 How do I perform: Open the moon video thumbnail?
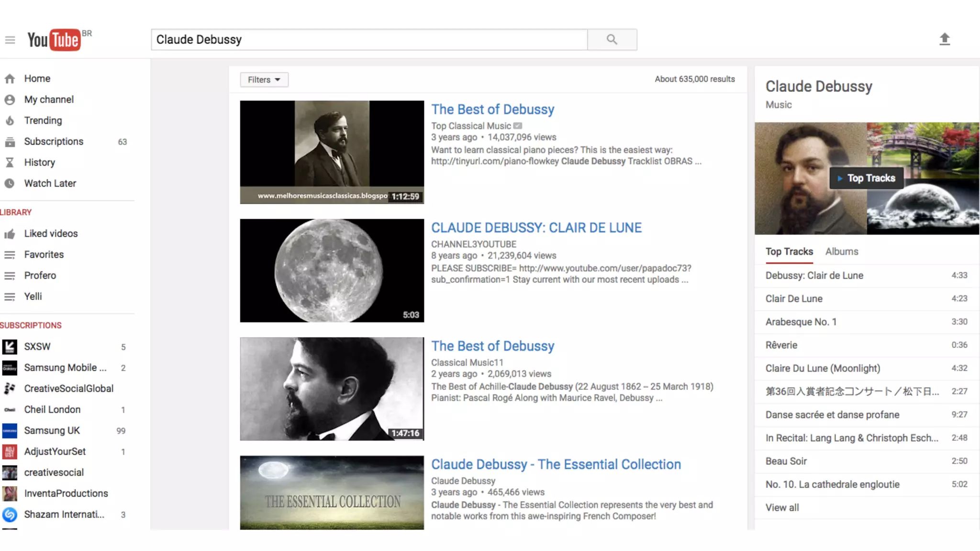pyautogui.click(x=332, y=271)
